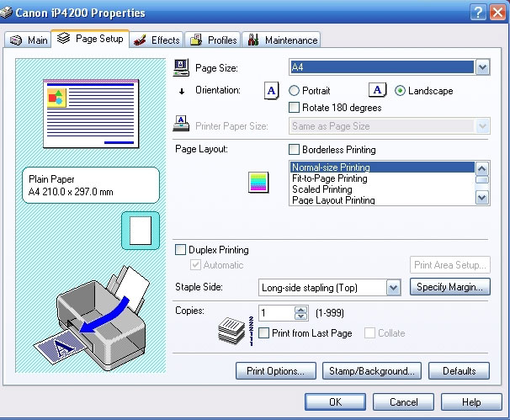The height and width of the screenshot is (420, 510).
Task: Click the Page Layout color bars icon
Action: point(258,182)
